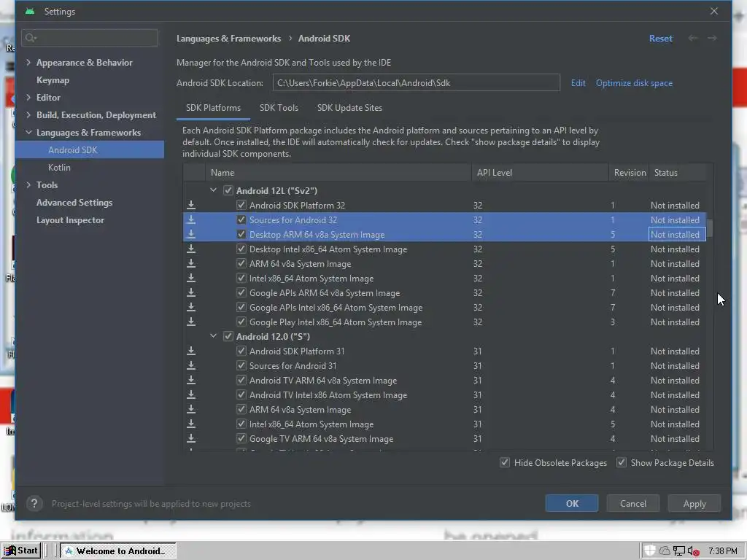This screenshot has width=747, height=560.
Task: Select Kotlin under Languages & Frameworks
Action: 59,168
